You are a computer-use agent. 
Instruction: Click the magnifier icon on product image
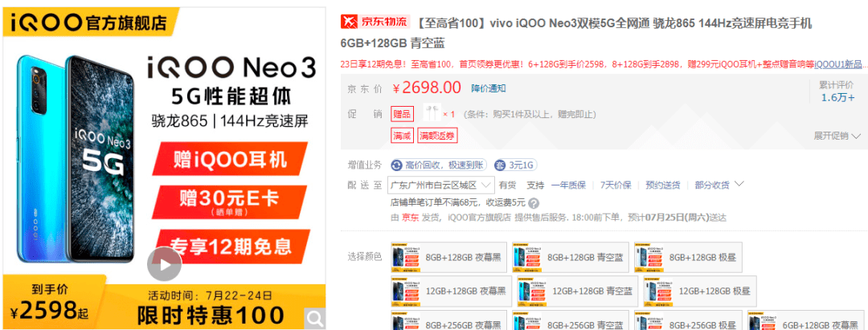314,318
